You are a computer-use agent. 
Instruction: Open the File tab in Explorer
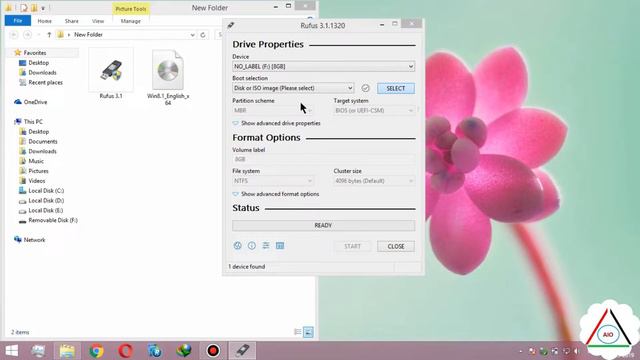(x=18, y=20)
